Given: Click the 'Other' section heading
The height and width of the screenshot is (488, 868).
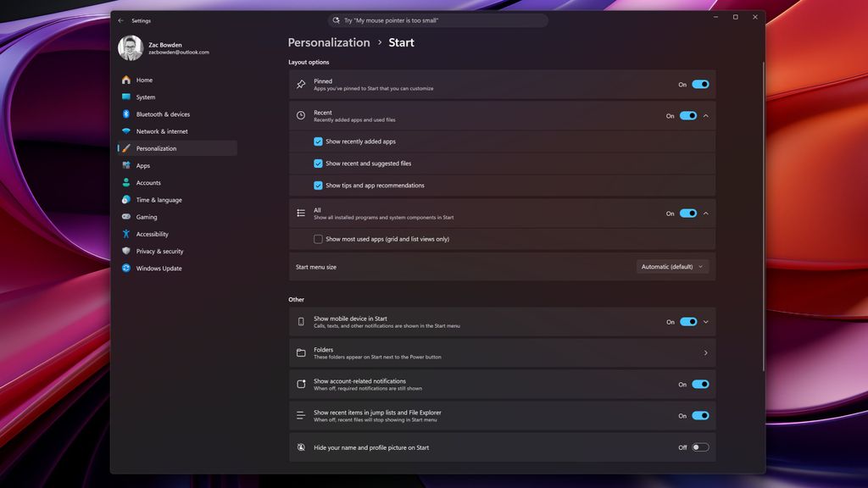Looking at the screenshot, I should (x=296, y=299).
